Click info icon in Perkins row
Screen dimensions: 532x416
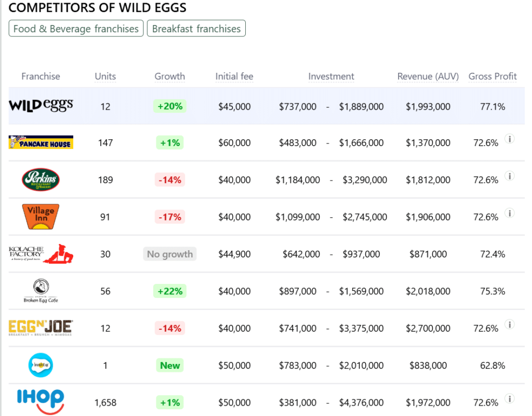510,176
